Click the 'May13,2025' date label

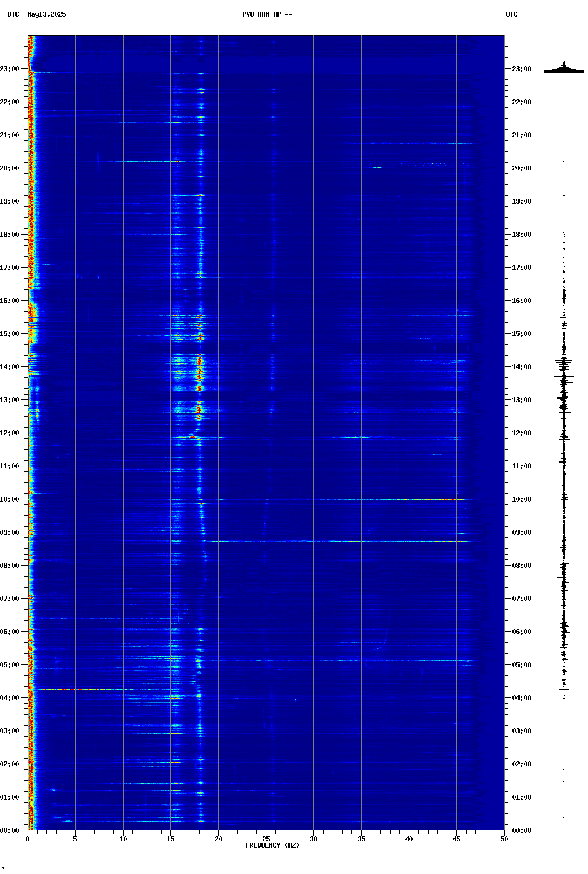coord(46,14)
